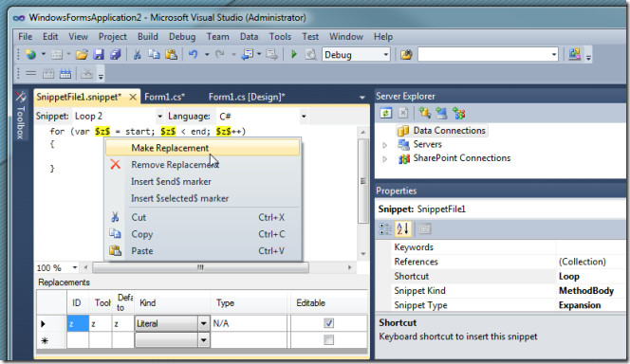The image size is (630, 364).
Task: Click the Undo arrow icon
Action: [x=194, y=55]
